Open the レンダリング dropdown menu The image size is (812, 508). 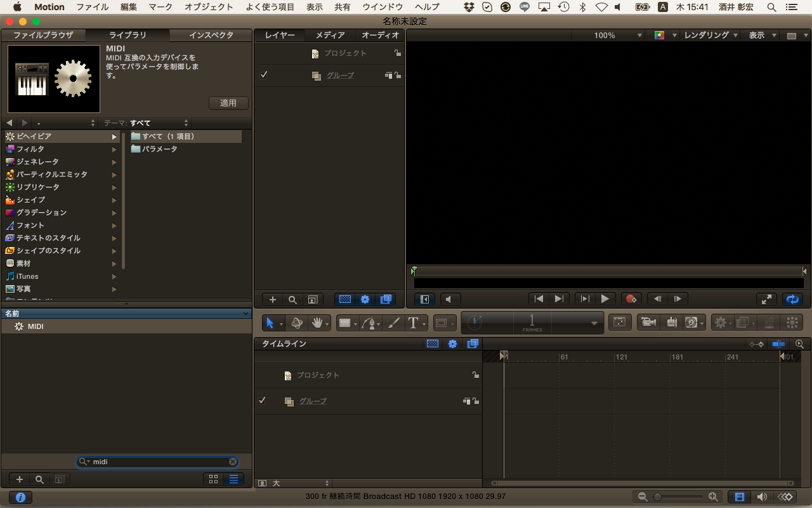[710, 36]
